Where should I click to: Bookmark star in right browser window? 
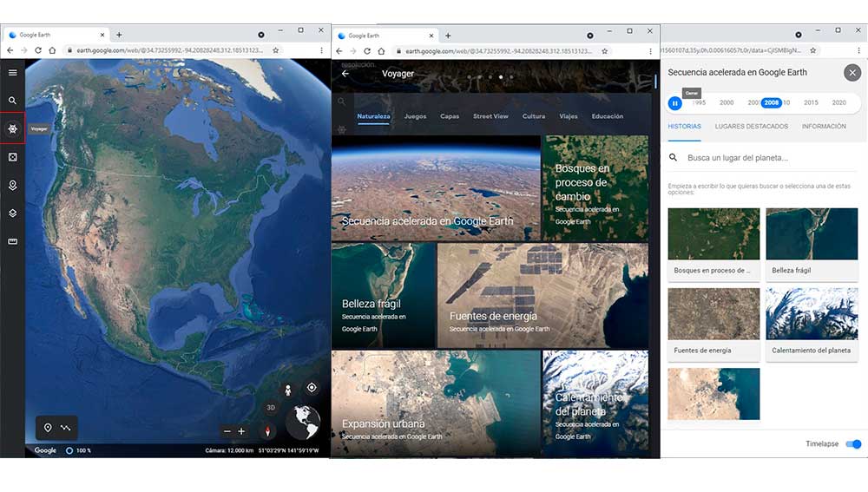click(812, 50)
